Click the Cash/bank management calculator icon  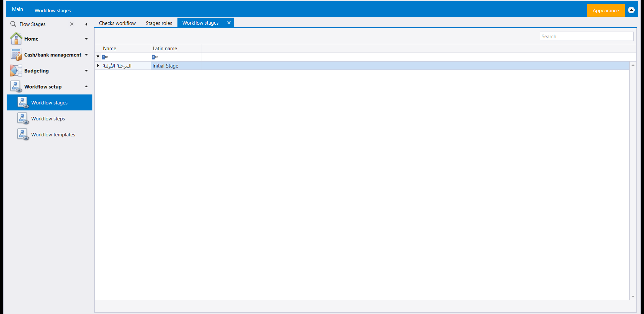click(16, 55)
